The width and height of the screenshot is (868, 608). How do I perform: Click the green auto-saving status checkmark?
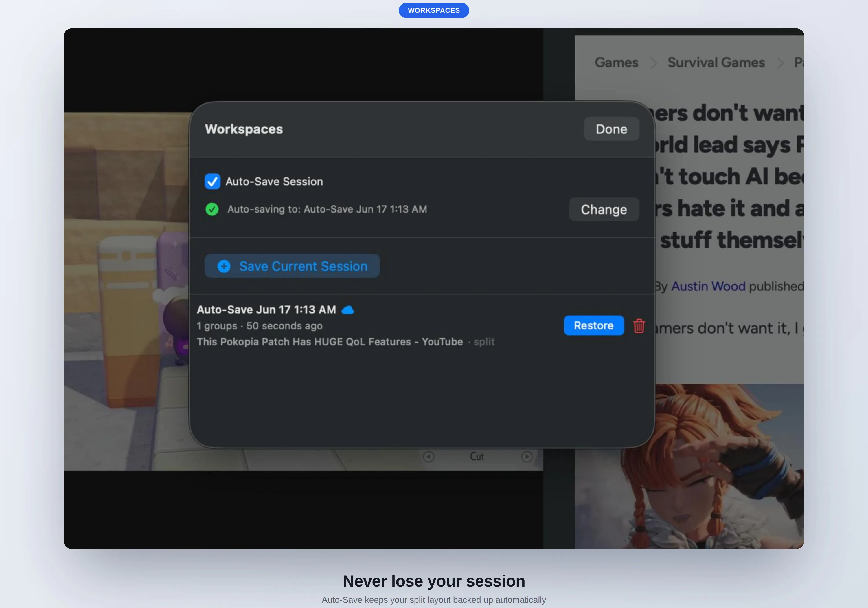click(x=212, y=209)
